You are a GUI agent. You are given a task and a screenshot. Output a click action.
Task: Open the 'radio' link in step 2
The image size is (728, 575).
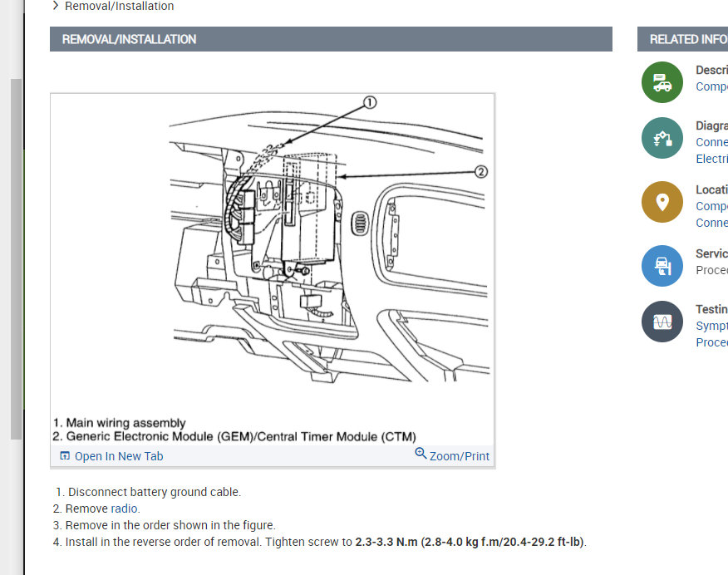pyautogui.click(x=125, y=509)
